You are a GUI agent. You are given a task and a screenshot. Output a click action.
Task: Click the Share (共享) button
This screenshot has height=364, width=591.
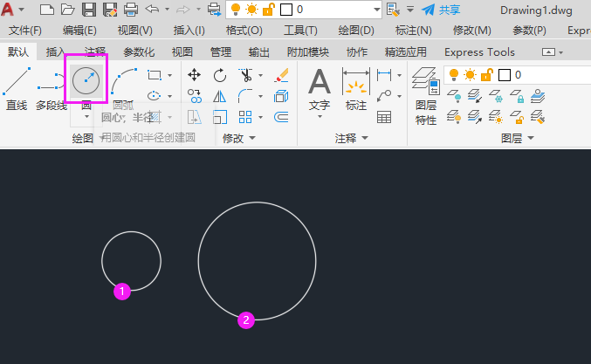[441, 10]
